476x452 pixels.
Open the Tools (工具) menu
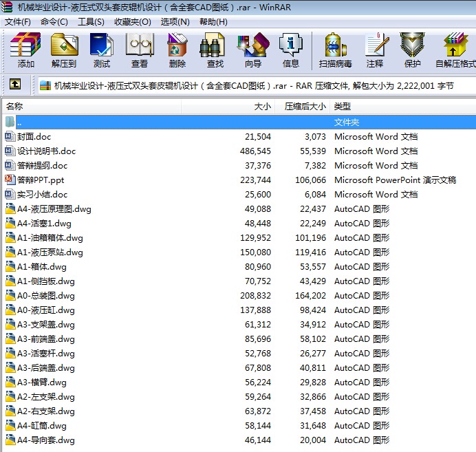coord(91,22)
